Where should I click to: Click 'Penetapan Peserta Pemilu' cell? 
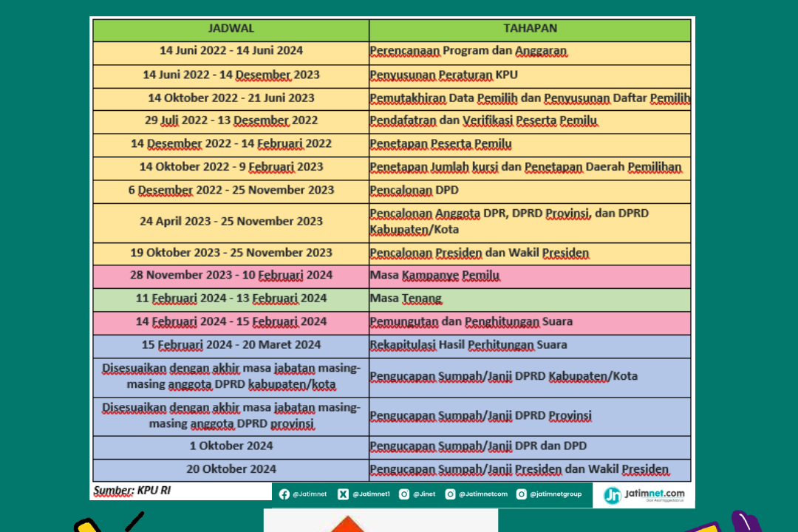(x=530, y=145)
